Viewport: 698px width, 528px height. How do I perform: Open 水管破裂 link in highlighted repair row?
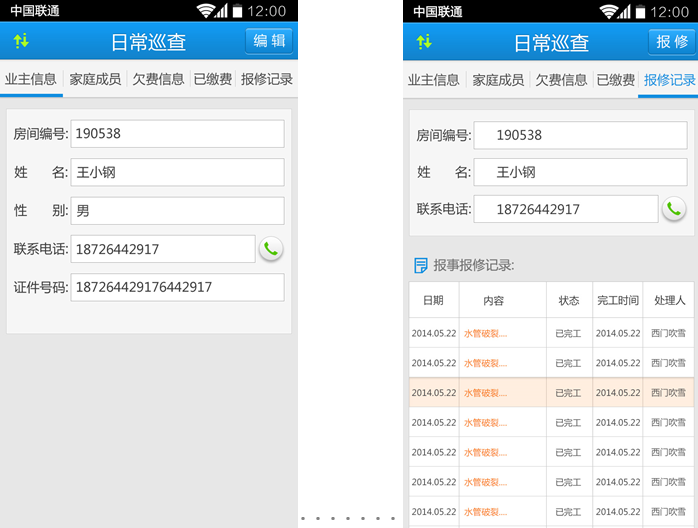point(485,393)
